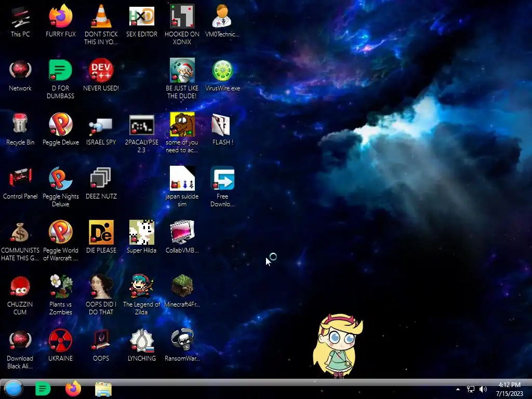Open the Start menu orb
Image resolution: width=532 pixels, height=399 pixels.
click(14, 389)
